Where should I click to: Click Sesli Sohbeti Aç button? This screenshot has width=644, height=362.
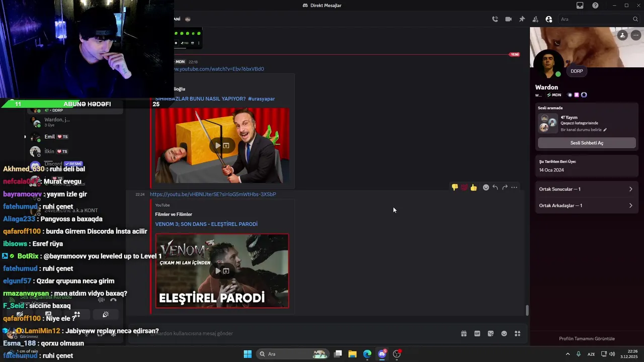587,143
